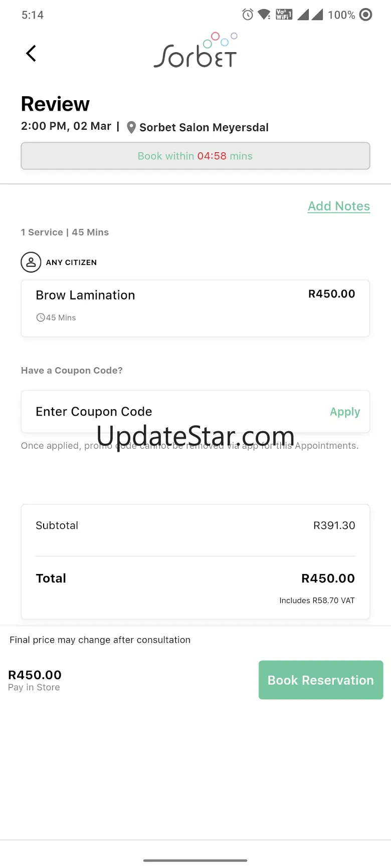The height and width of the screenshot is (868, 391).
Task: Tap the Sorbet logo
Action: pos(195,50)
